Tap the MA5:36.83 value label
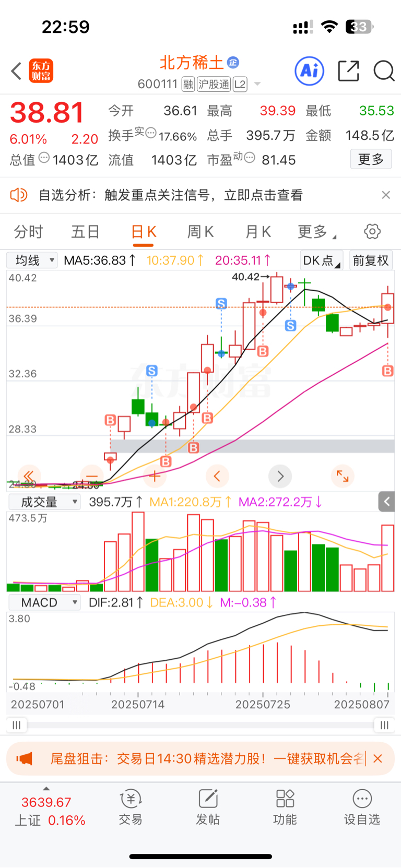The height and width of the screenshot is (868, 401). click(100, 260)
